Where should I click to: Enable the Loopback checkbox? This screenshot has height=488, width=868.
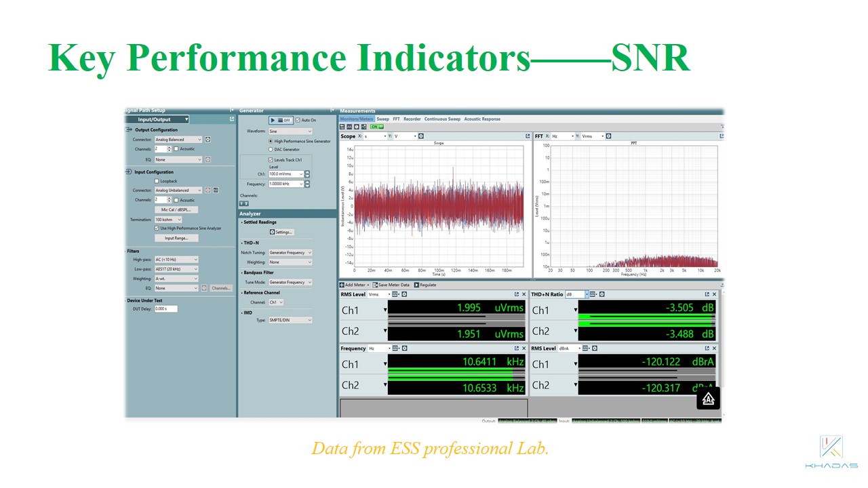pos(157,181)
